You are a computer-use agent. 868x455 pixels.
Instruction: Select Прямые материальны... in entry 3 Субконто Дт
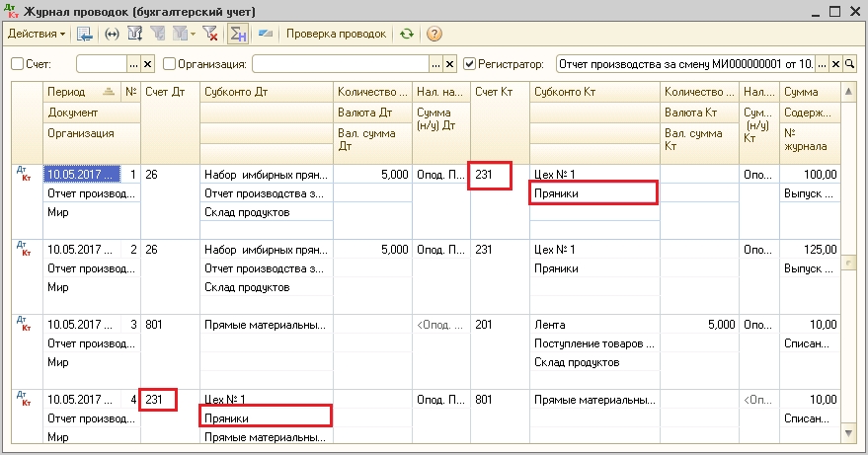[267, 325]
